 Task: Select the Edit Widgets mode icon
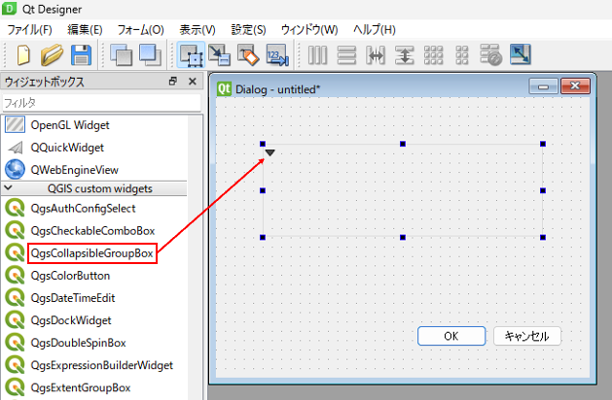pos(191,55)
